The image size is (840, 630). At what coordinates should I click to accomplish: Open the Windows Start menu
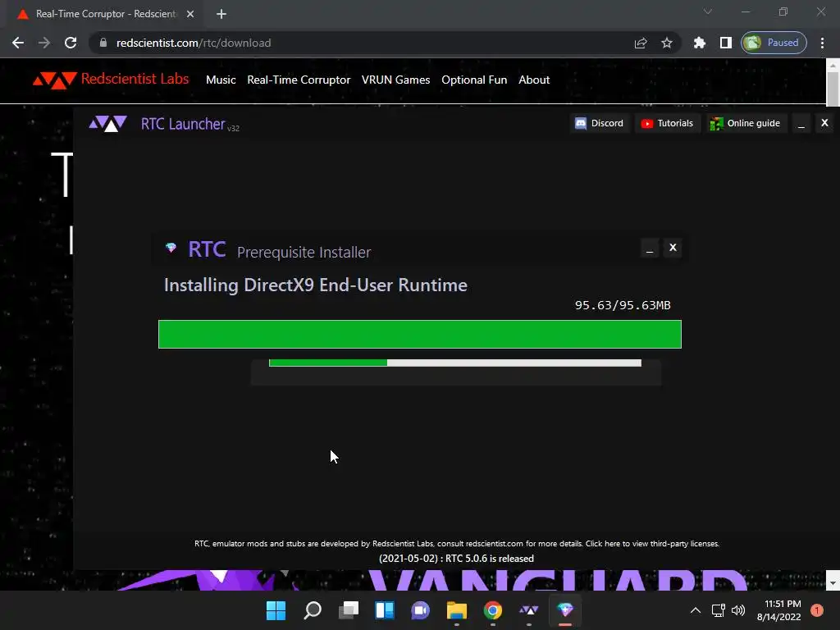click(276, 610)
